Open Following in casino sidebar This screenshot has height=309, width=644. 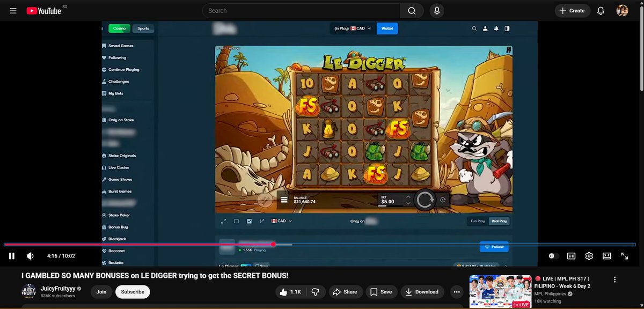pos(114,57)
